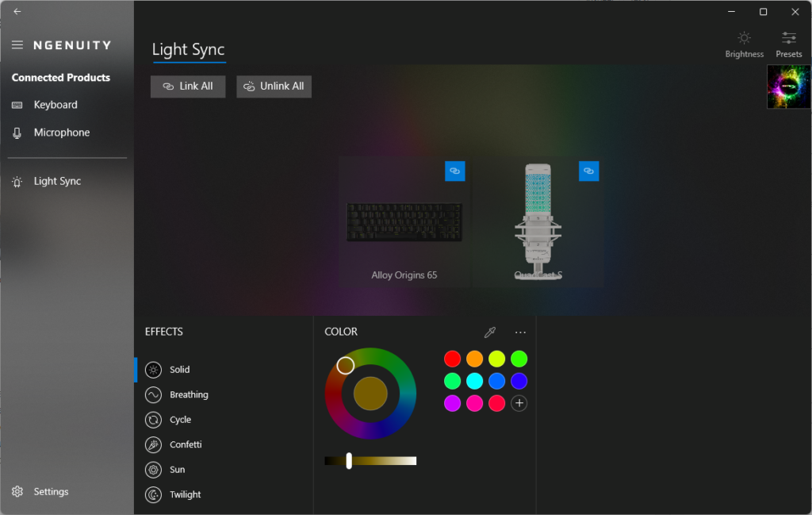The width and height of the screenshot is (812, 515).
Task: Open Microphone in Connected Products
Action: tap(62, 133)
